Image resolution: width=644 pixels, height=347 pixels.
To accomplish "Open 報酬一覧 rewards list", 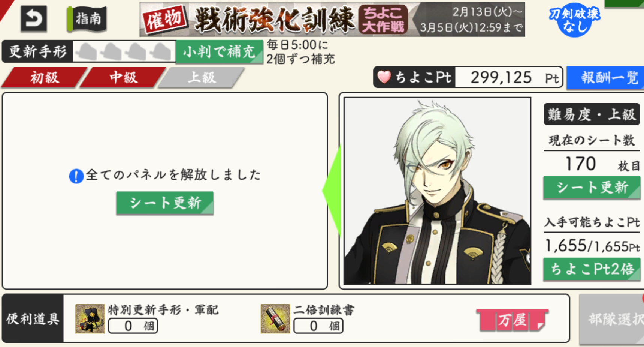I will click(x=605, y=78).
